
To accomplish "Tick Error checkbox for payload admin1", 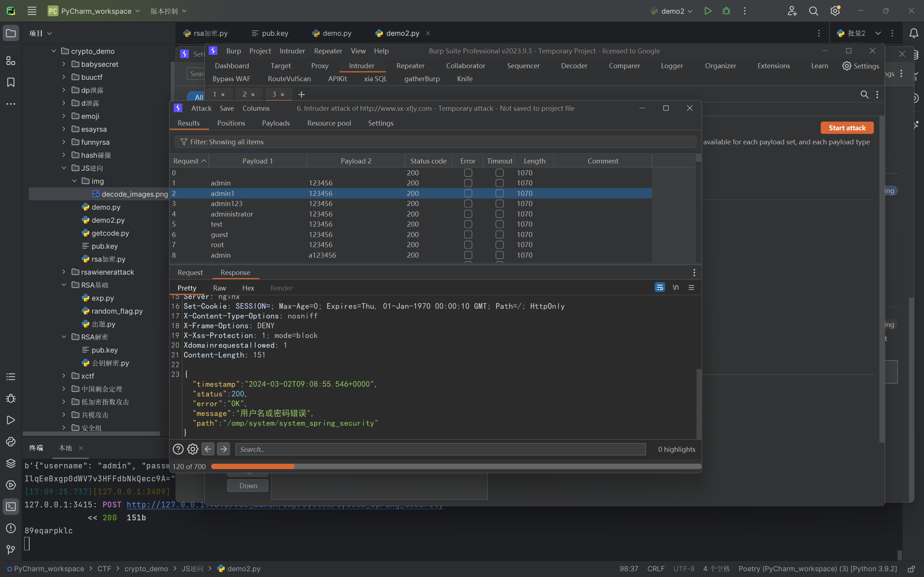I will 468,193.
